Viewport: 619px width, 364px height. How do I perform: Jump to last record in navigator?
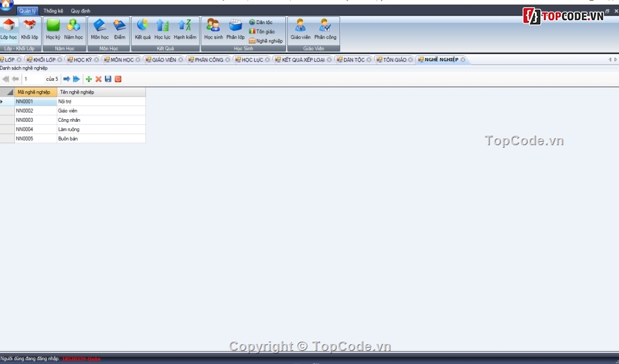click(76, 79)
